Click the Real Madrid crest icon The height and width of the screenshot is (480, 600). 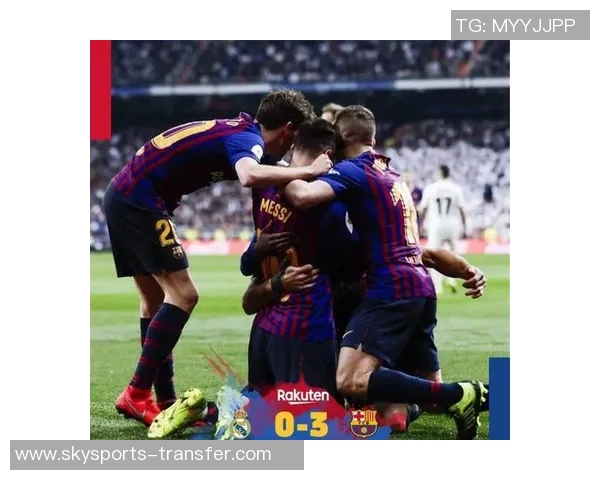point(241,424)
